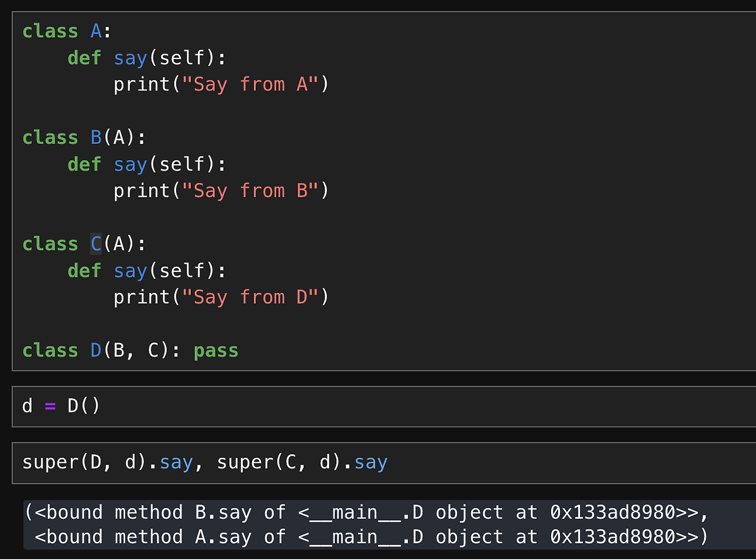Click the mismatched string Say from D
The width and height of the screenshot is (756, 559).
coord(248,296)
